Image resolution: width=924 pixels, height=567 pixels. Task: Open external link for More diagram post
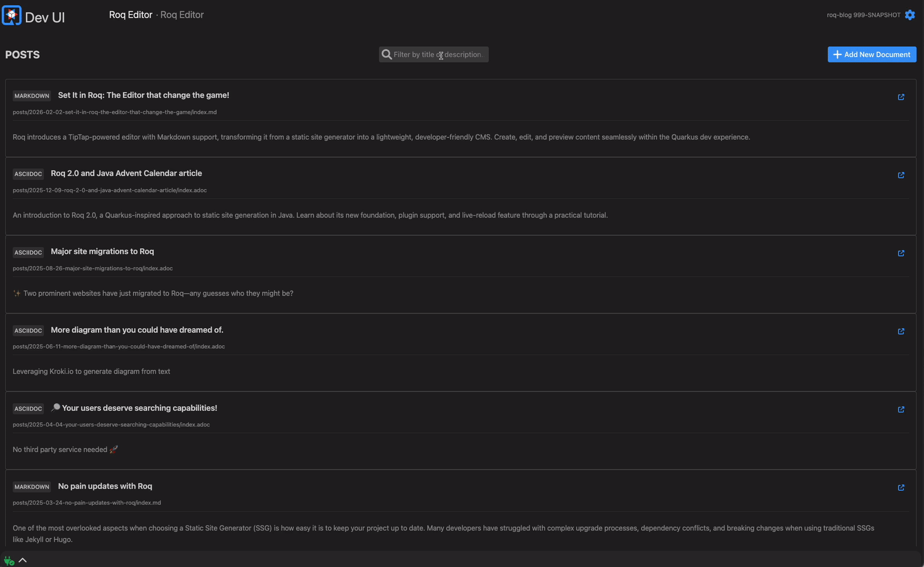901,331
